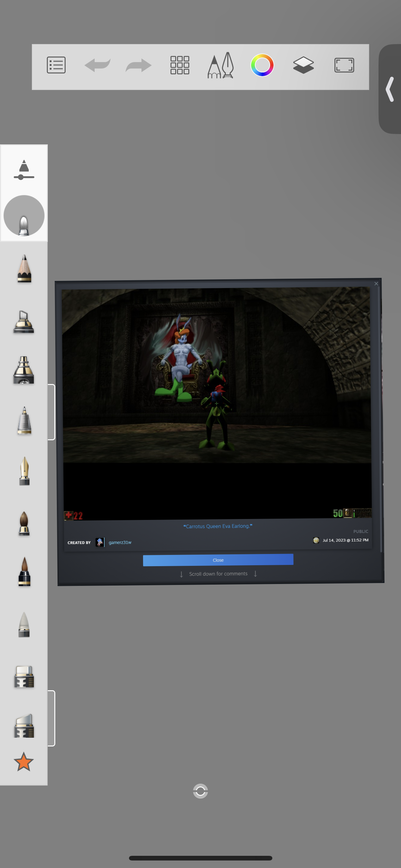The height and width of the screenshot is (868, 401).
Task: Open the color wheel picker
Action: (262, 65)
